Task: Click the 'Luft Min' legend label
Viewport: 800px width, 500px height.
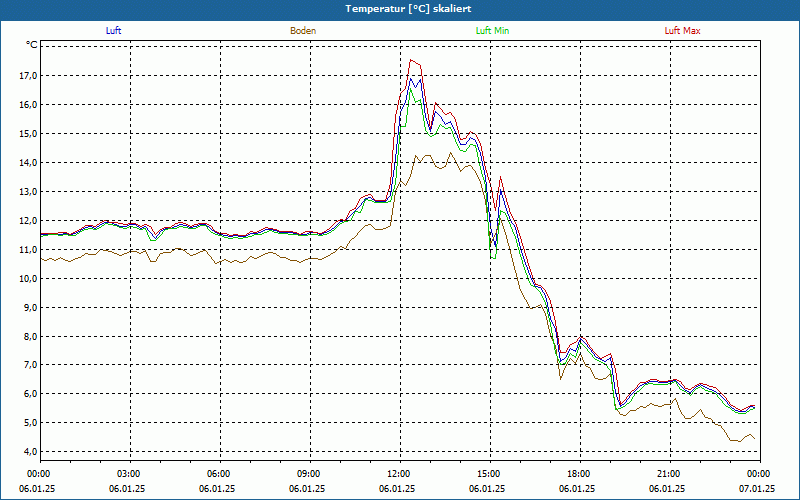Action: [x=492, y=31]
